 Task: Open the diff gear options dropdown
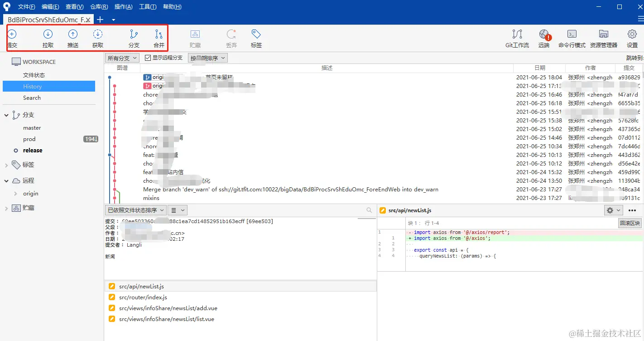(x=614, y=210)
